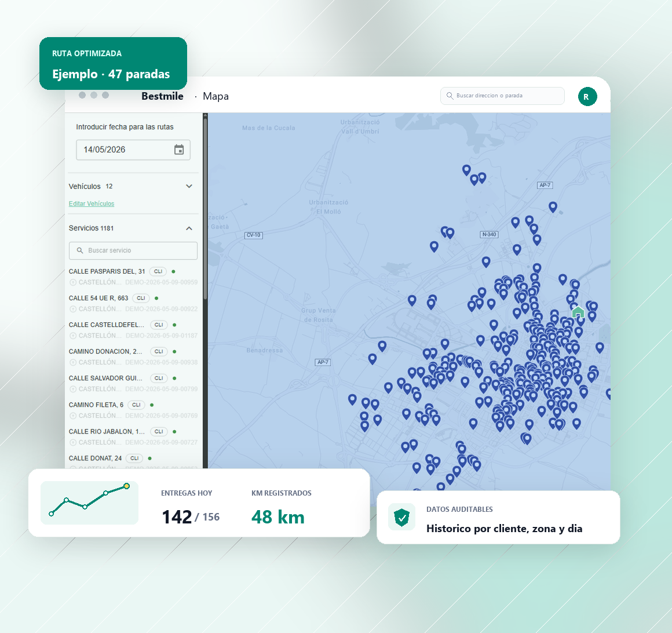The image size is (672, 633).
Task: Click order code DEMO-2026-05-09-00959
Action: pos(162,282)
